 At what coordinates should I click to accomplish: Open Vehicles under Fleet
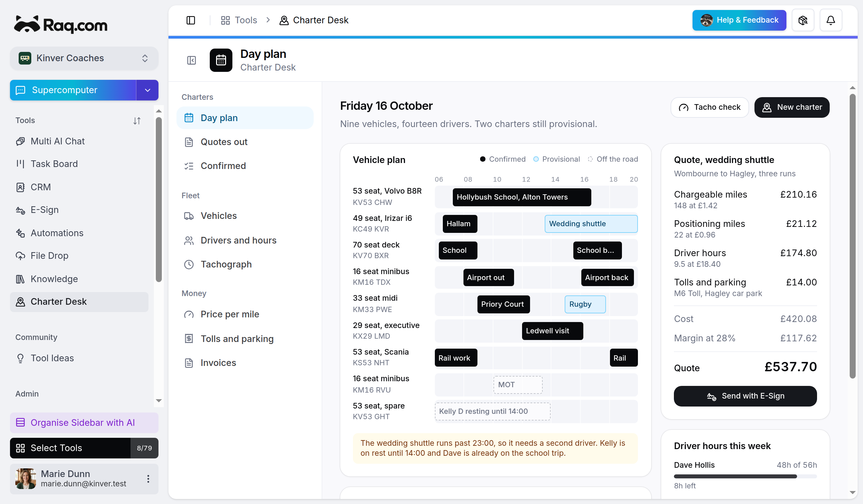[x=245, y=216]
